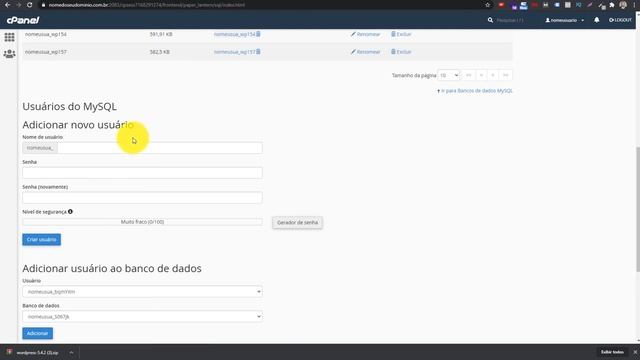
Task: Click the 391,91 KB size cell
Action: pyautogui.click(x=161, y=34)
